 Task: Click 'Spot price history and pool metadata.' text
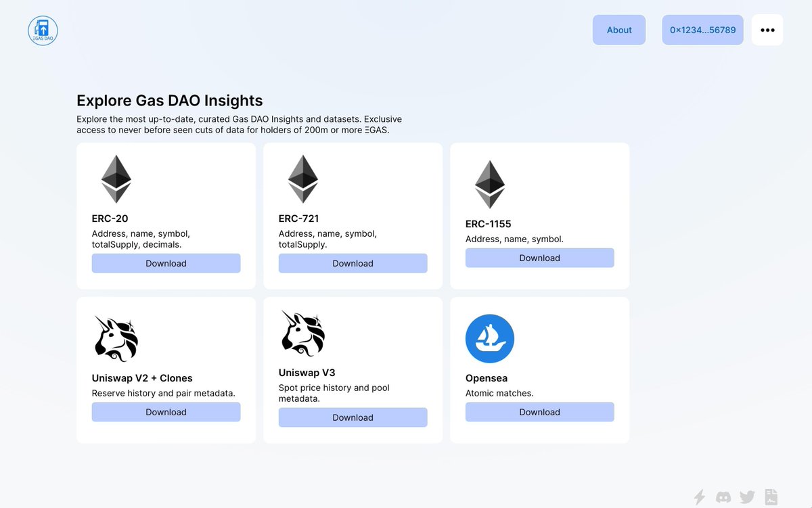coord(334,393)
